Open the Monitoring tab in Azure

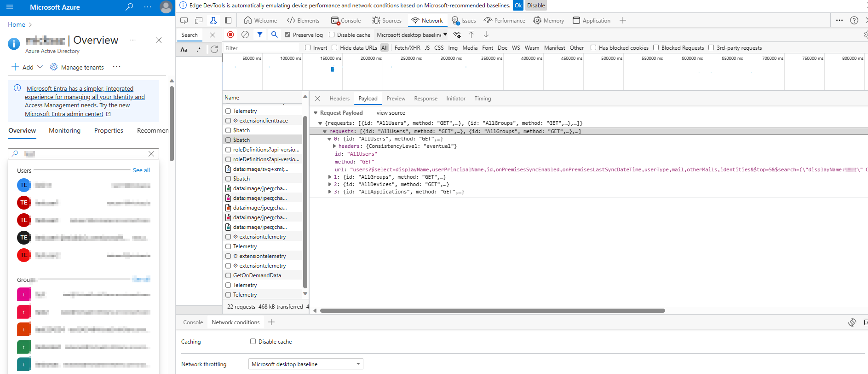pos(64,130)
